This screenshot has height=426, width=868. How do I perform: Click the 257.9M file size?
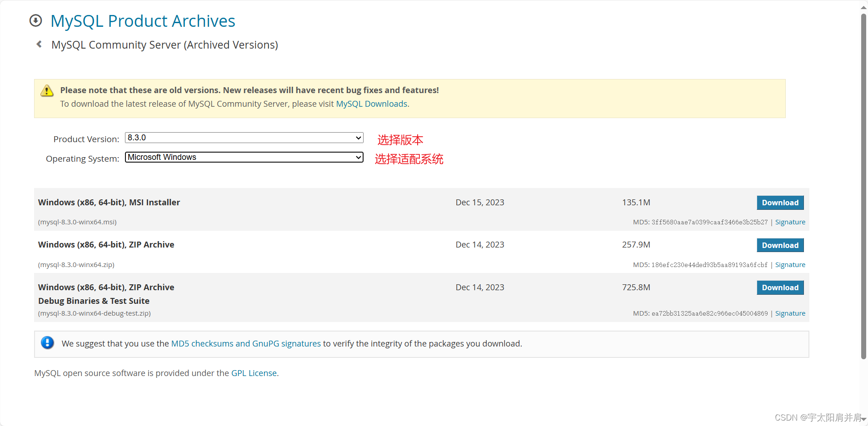click(x=636, y=245)
